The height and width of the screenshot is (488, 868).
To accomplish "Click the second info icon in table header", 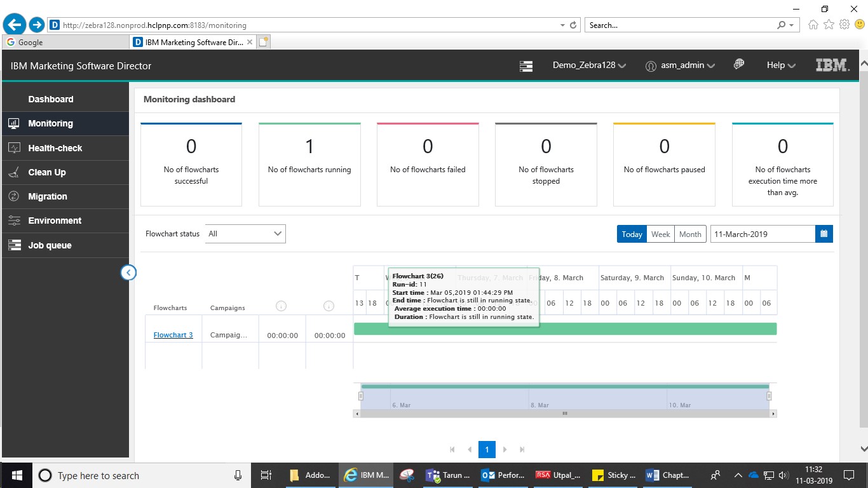I will click(329, 306).
